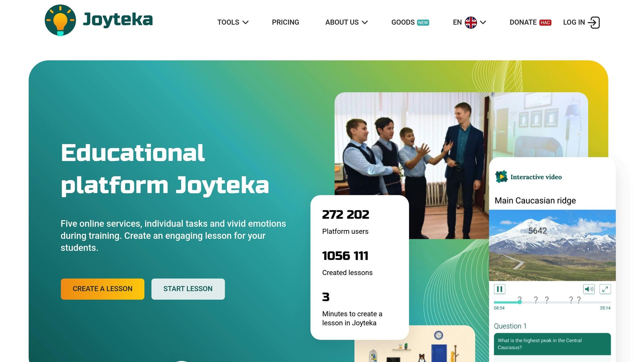This screenshot has width=644, height=362.
Task: Click the first question marker on timeline
Action: (519, 299)
